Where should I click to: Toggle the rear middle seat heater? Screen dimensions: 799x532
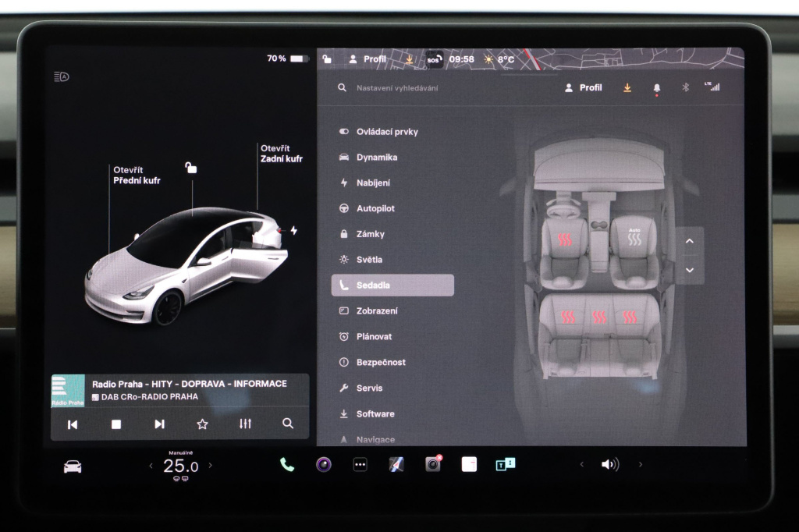(x=599, y=316)
